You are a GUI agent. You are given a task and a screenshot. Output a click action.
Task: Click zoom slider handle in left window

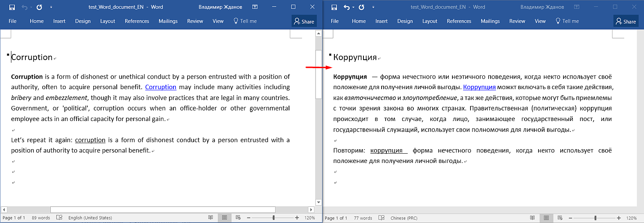(274, 218)
